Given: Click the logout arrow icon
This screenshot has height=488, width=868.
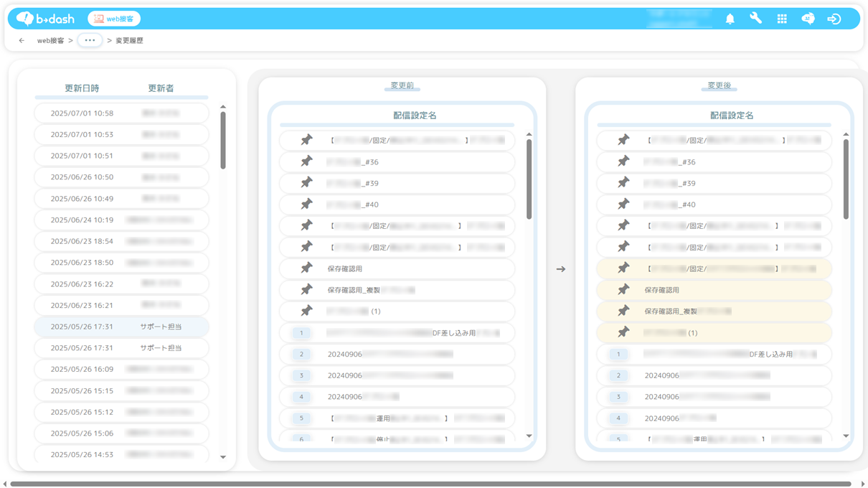Looking at the screenshot, I should tap(834, 19).
